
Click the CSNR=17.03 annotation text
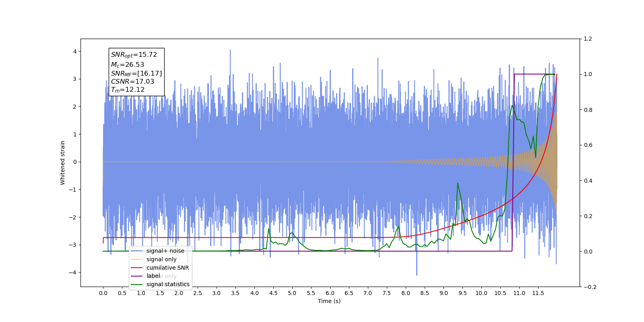click(132, 81)
